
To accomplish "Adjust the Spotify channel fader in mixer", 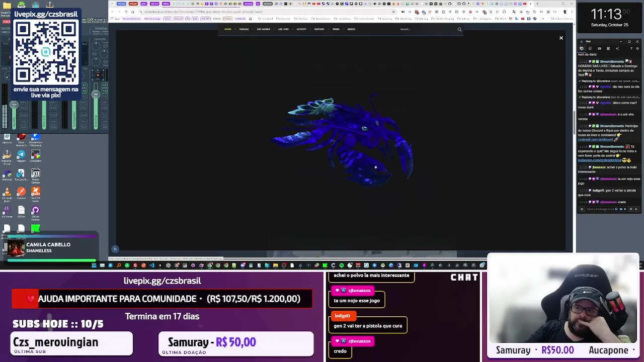I will (14, 105).
